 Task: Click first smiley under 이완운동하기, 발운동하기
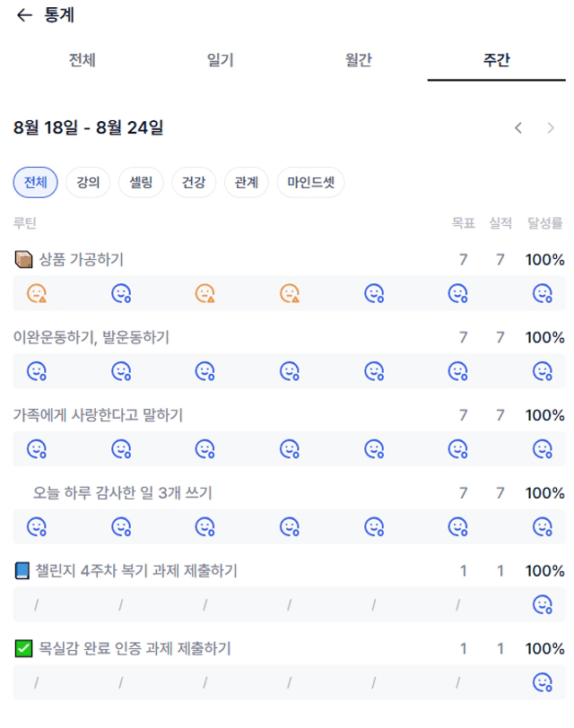37,371
